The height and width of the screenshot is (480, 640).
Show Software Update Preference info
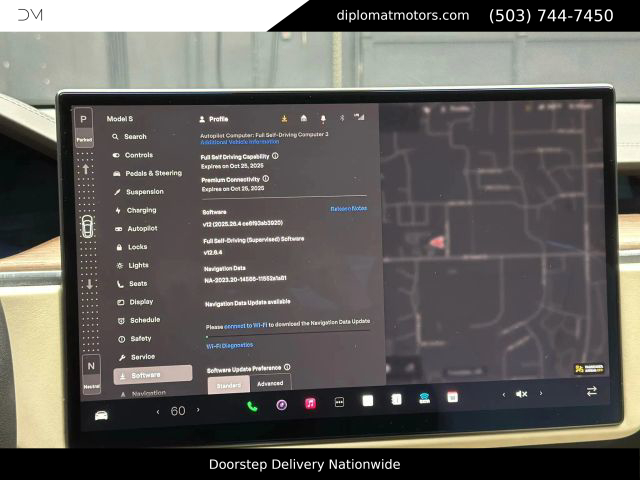click(287, 367)
